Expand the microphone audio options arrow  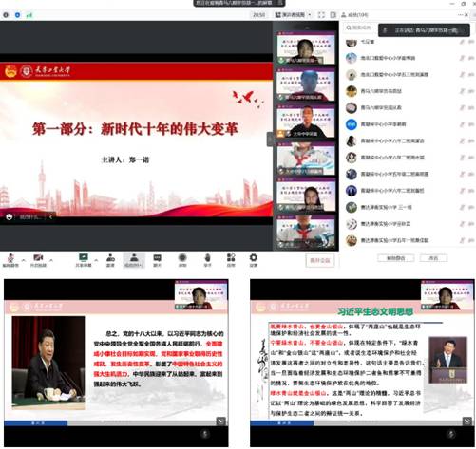click(x=24, y=260)
